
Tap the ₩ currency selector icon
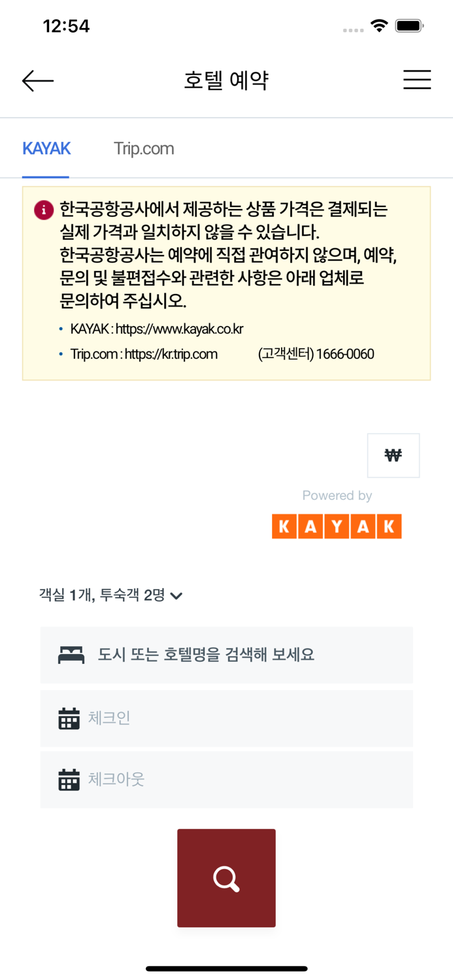pos(393,455)
